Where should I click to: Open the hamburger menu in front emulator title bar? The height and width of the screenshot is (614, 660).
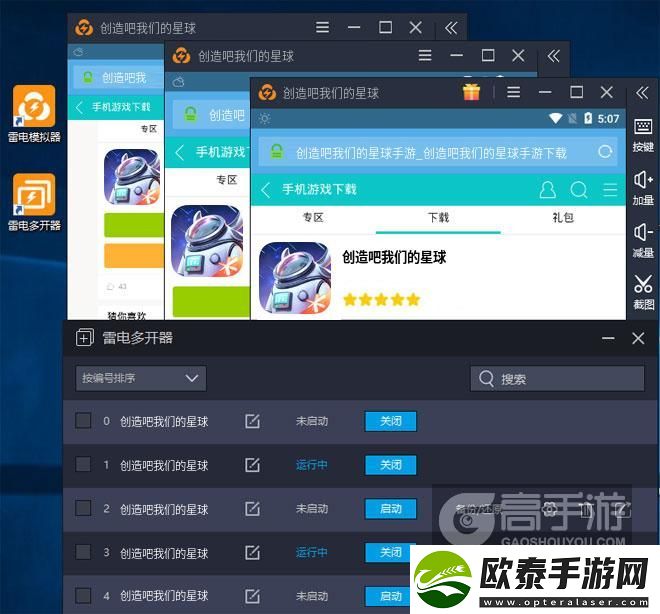(x=514, y=92)
